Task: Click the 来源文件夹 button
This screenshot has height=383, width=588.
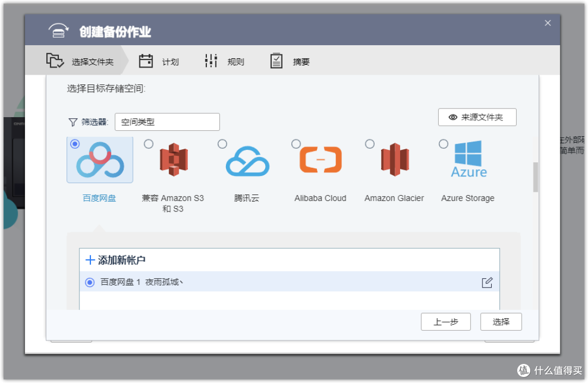Action: [x=477, y=118]
